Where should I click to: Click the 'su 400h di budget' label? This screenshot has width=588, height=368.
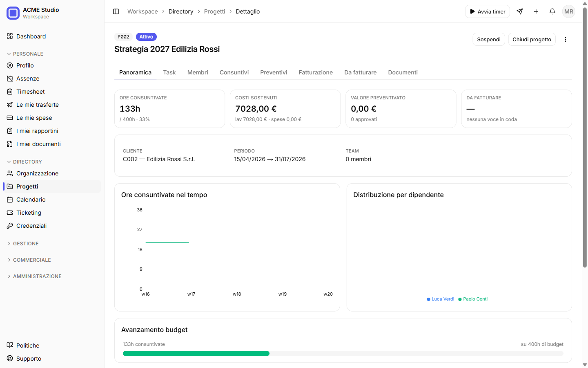coord(542,344)
